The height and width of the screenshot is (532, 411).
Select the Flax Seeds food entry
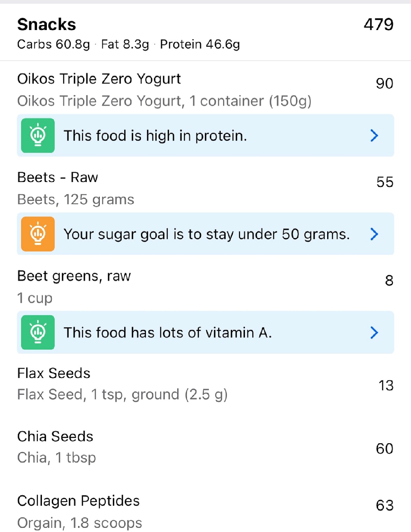pos(54,373)
